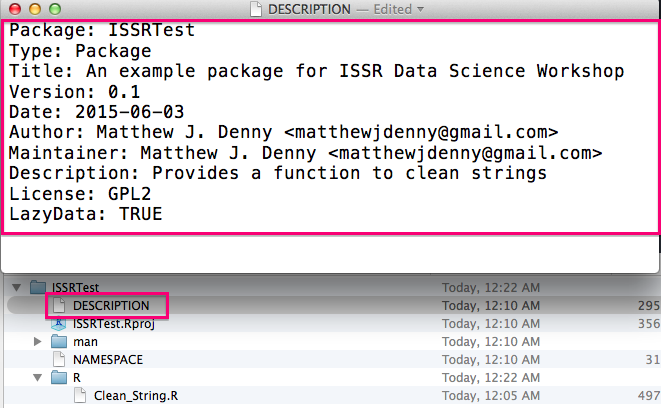Viewport: 661px width, 408px height.
Task: Select the ISSRTest.Rproj file icon
Action: click(x=59, y=324)
